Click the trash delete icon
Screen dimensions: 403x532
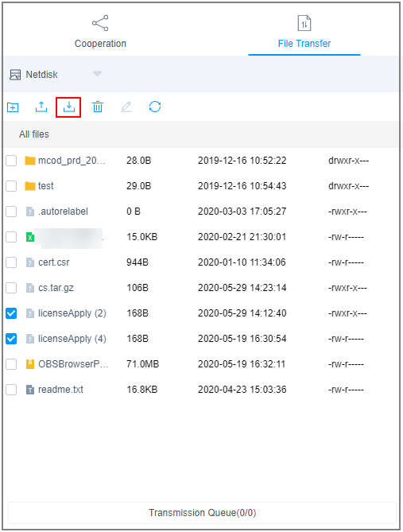98,107
